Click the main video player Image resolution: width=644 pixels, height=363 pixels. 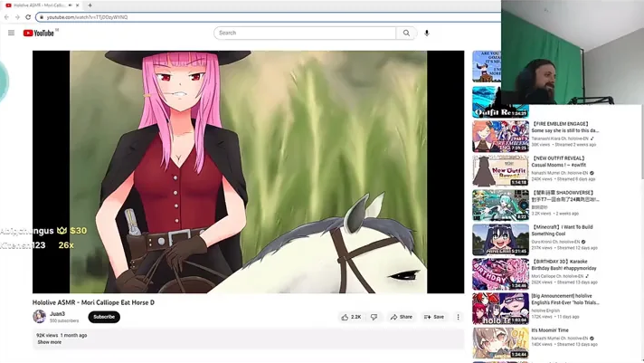pyautogui.click(x=249, y=172)
